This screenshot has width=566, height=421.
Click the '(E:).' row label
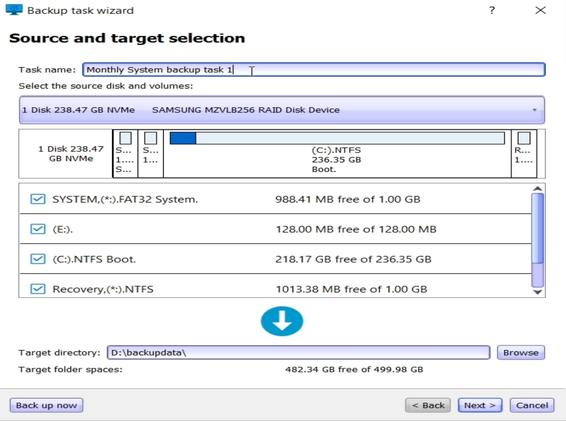(x=62, y=229)
